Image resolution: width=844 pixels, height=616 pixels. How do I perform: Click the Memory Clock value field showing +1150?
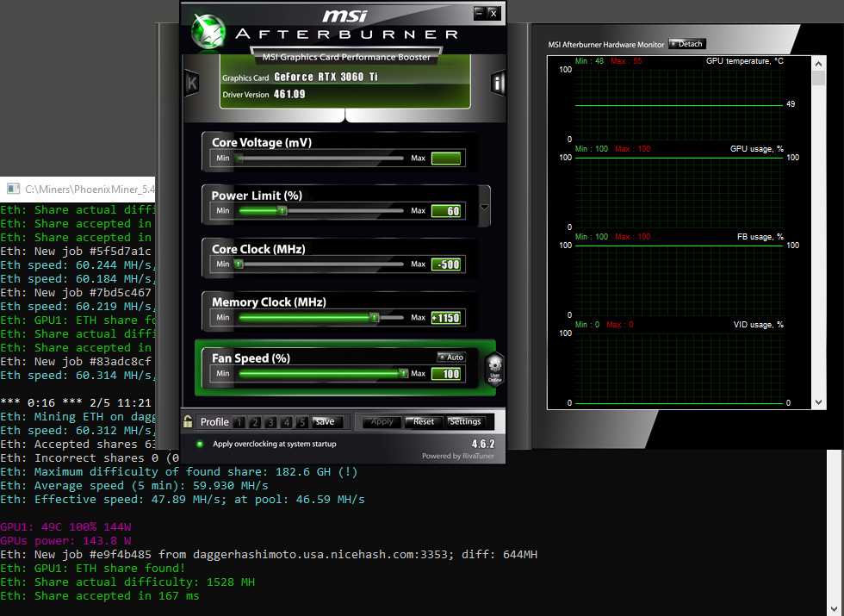[446, 318]
